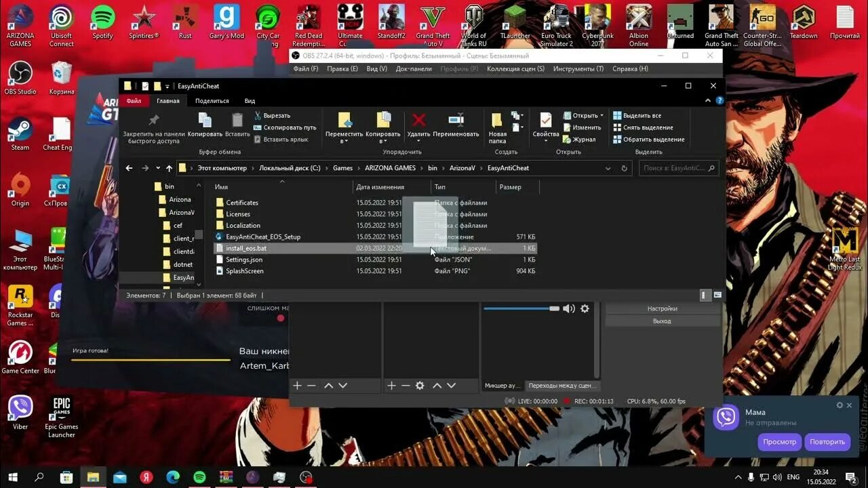This screenshot has height=488, width=868.
Task: Switch to the Вид ribbon tab
Action: coord(250,101)
